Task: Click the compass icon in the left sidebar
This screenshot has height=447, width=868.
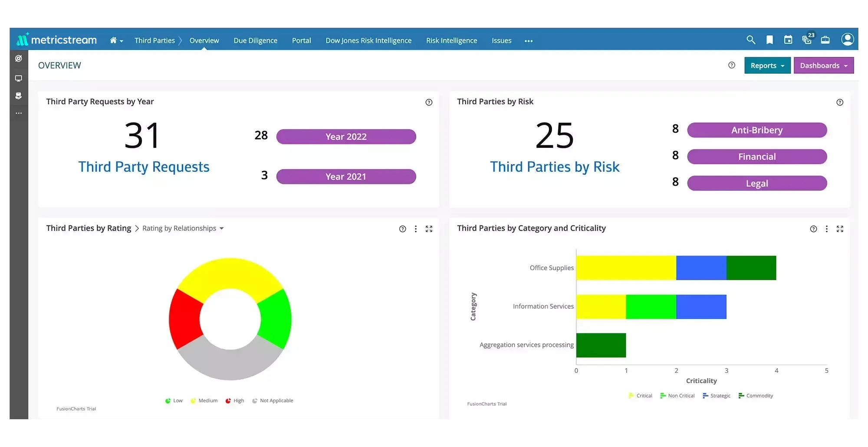Action: pyautogui.click(x=19, y=58)
